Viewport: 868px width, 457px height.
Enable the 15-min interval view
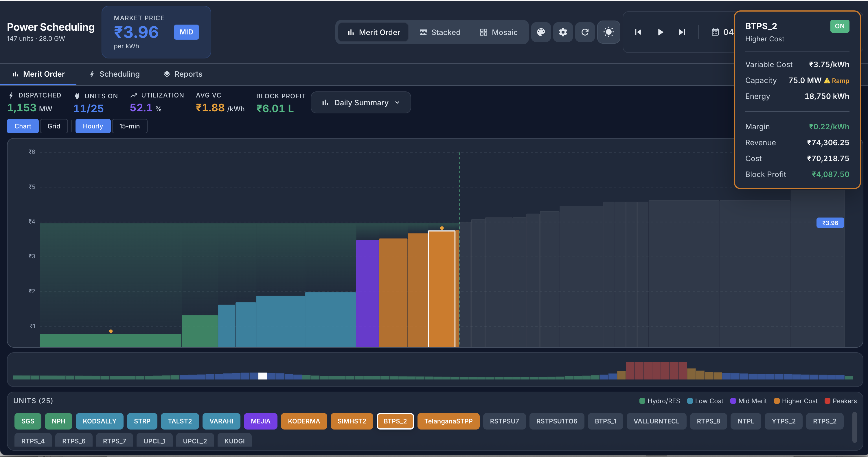click(x=130, y=126)
